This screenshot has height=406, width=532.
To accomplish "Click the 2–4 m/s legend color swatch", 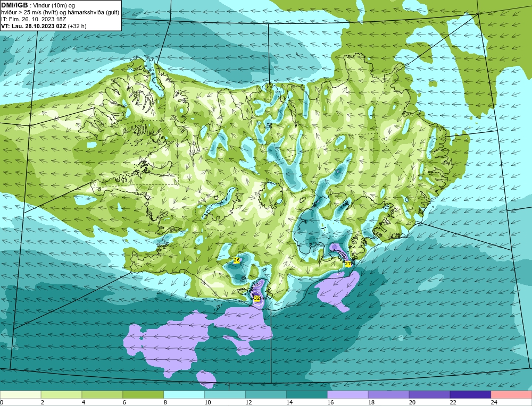I will point(61,395).
